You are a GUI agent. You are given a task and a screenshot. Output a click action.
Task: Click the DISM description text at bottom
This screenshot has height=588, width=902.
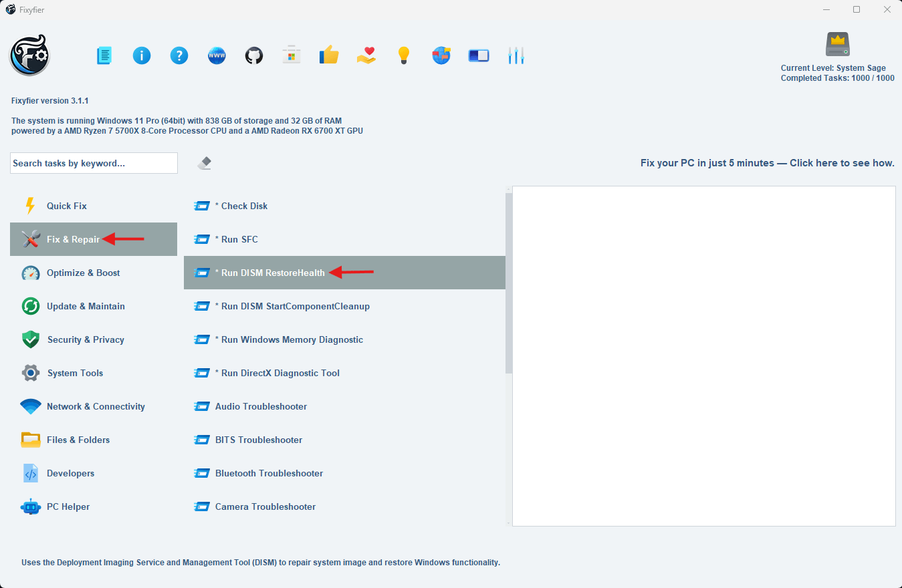tap(261, 563)
